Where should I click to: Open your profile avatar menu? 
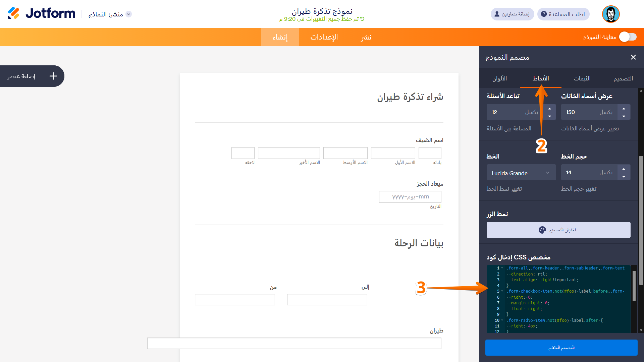pyautogui.click(x=611, y=14)
